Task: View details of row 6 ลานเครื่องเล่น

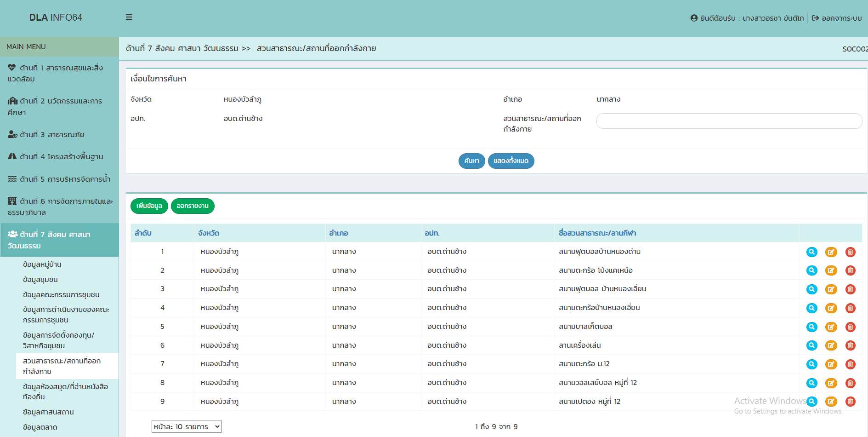Action: click(x=812, y=345)
